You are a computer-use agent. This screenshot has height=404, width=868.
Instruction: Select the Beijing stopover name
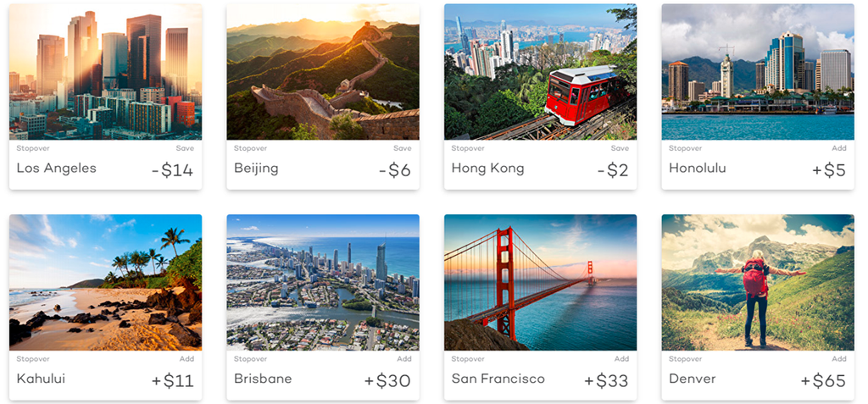pos(256,169)
